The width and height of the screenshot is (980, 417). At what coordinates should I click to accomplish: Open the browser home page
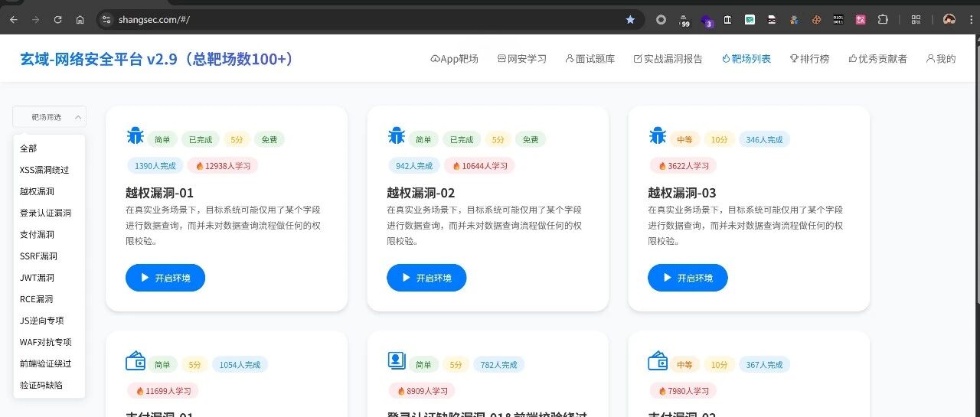tap(80, 19)
